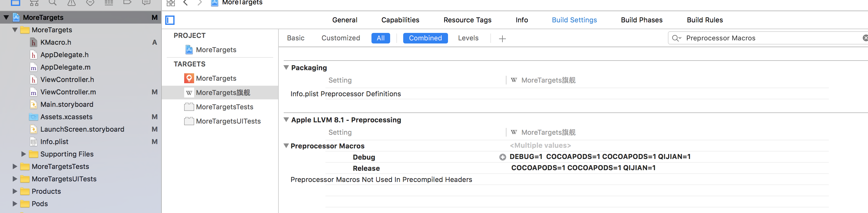Open the find navigator magnifier icon
Screen dimensions: 868x213
click(x=53, y=3)
